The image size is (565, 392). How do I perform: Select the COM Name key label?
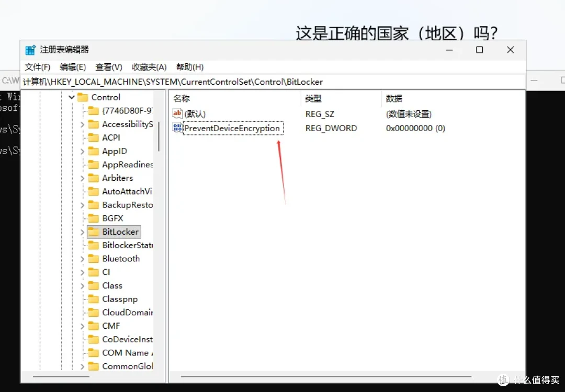[x=127, y=353]
